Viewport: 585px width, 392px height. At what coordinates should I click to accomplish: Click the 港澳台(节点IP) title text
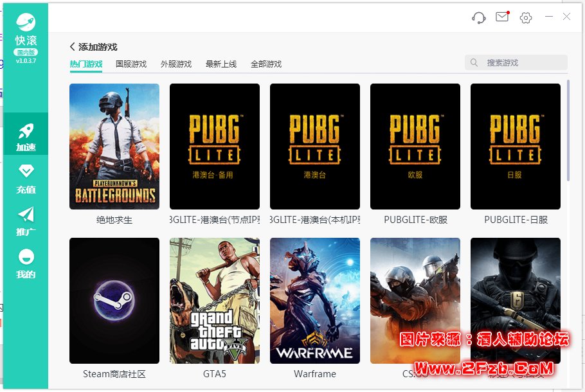pos(215,220)
